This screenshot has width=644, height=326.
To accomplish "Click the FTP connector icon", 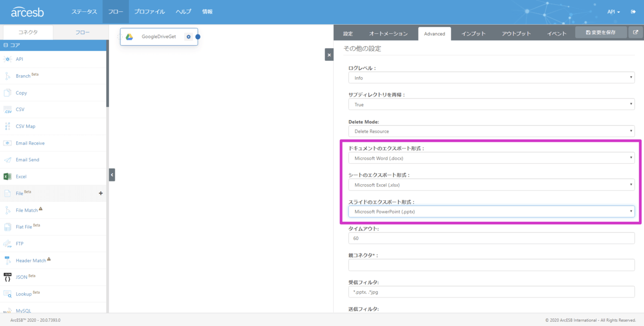I will pyautogui.click(x=8, y=243).
